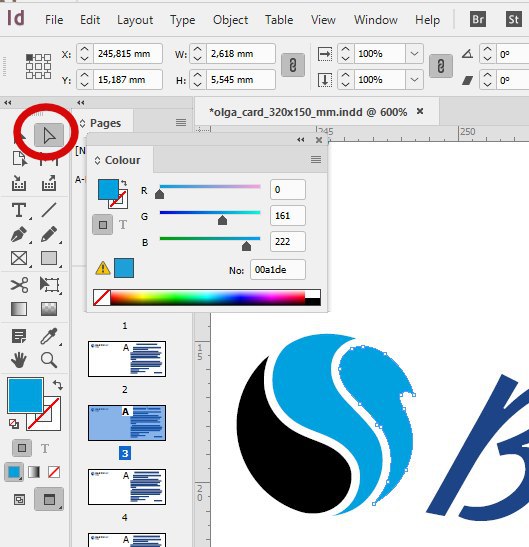The height and width of the screenshot is (547, 529).
Task: Open the Object menu
Action: coord(231,20)
